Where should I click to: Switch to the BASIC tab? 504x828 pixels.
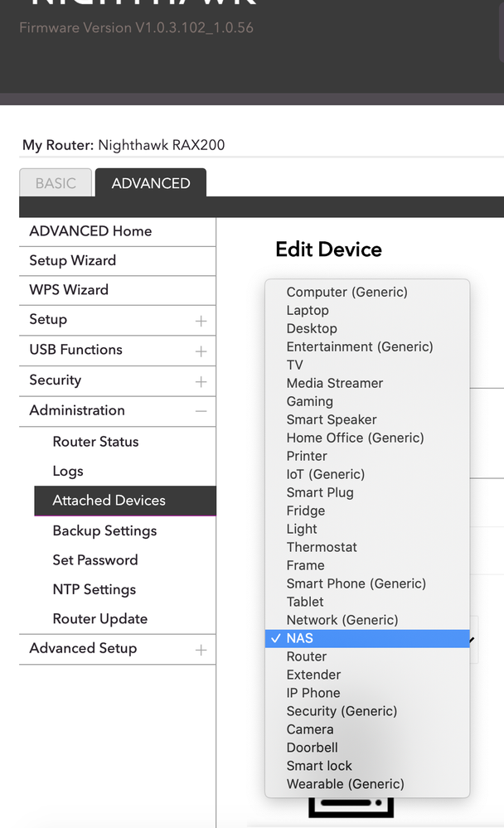[56, 183]
